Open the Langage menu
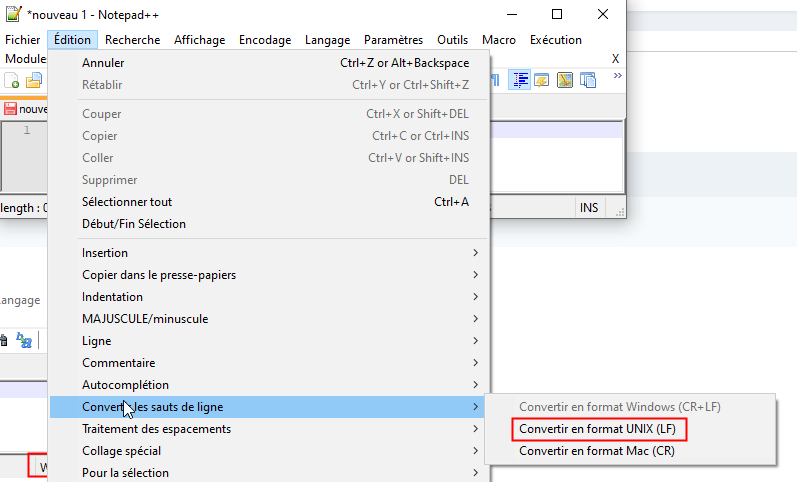 [327, 40]
